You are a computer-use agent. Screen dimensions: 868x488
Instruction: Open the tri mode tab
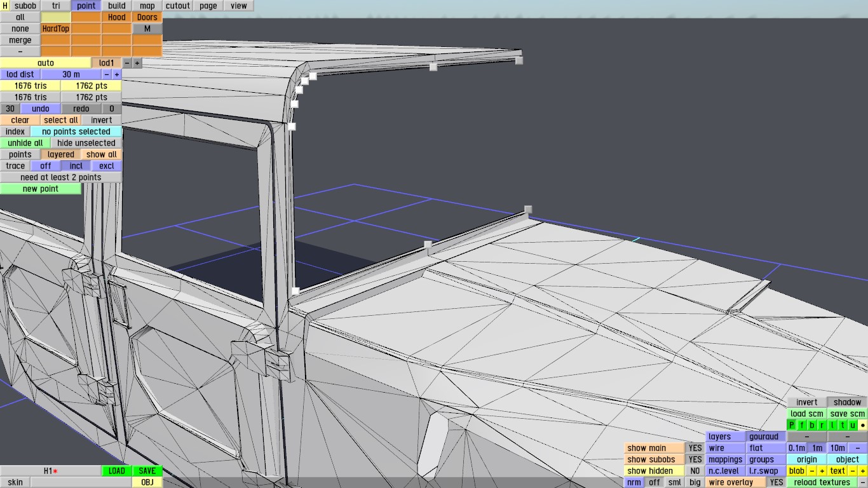click(56, 6)
